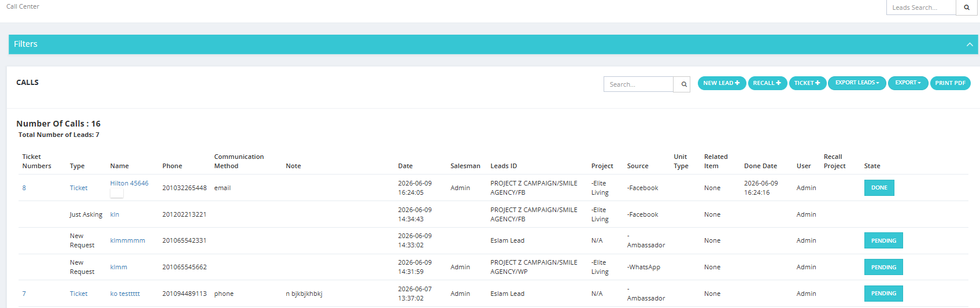Screen dimensions: 980x308
Task: Click the Ticket Numbers column header
Action: tap(36, 161)
